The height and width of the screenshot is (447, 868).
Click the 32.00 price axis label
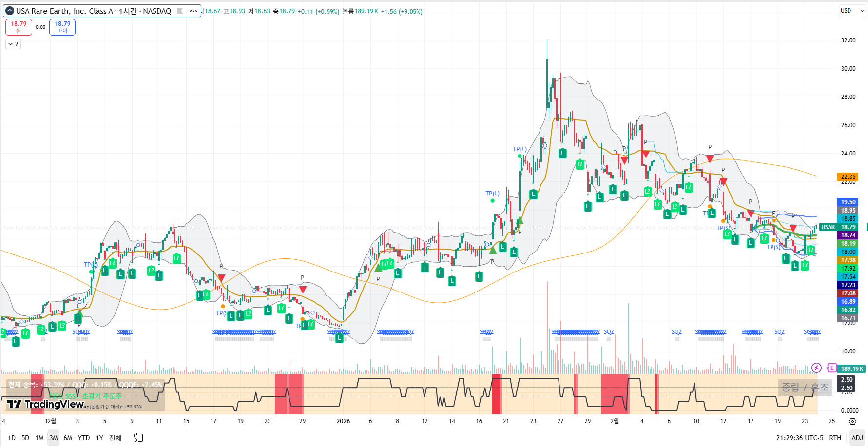click(x=848, y=40)
